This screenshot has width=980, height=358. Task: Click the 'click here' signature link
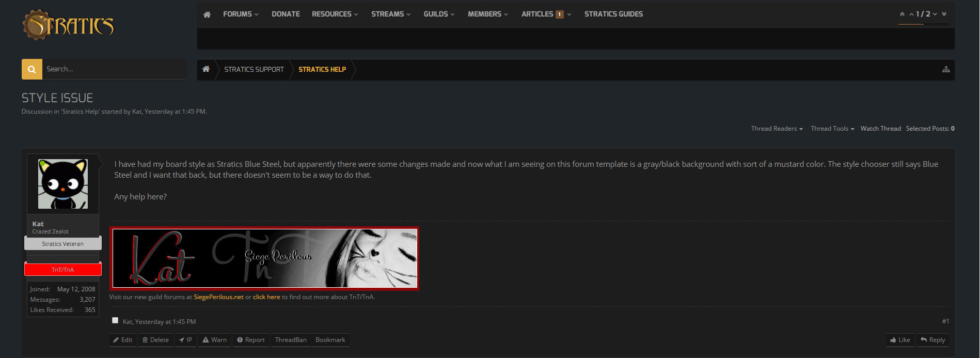266,297
